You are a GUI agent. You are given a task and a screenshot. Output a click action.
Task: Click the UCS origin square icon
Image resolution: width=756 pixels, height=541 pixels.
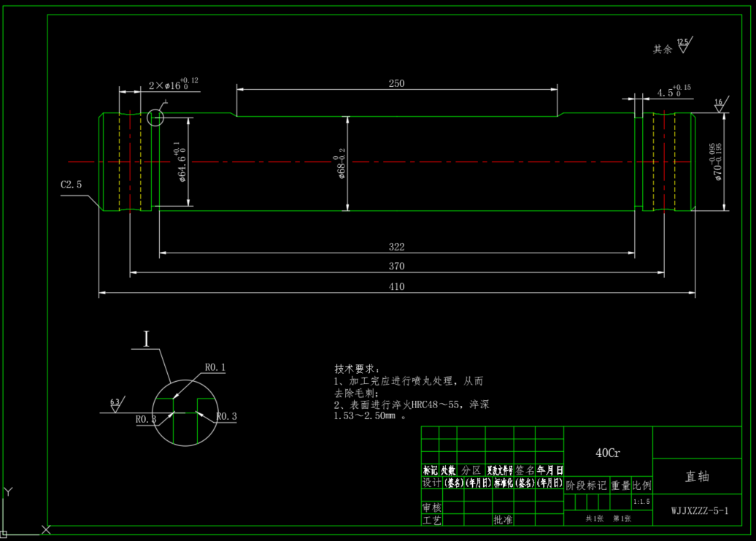4,534
